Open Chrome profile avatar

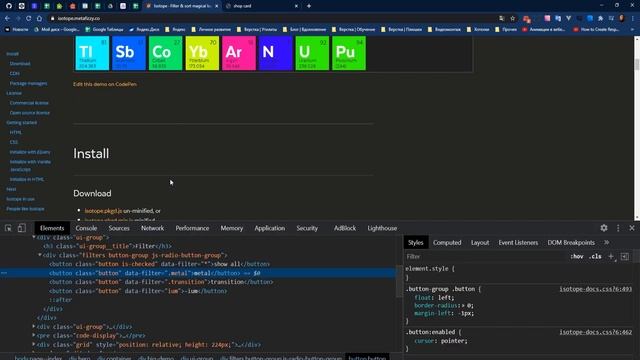point(622,18)
